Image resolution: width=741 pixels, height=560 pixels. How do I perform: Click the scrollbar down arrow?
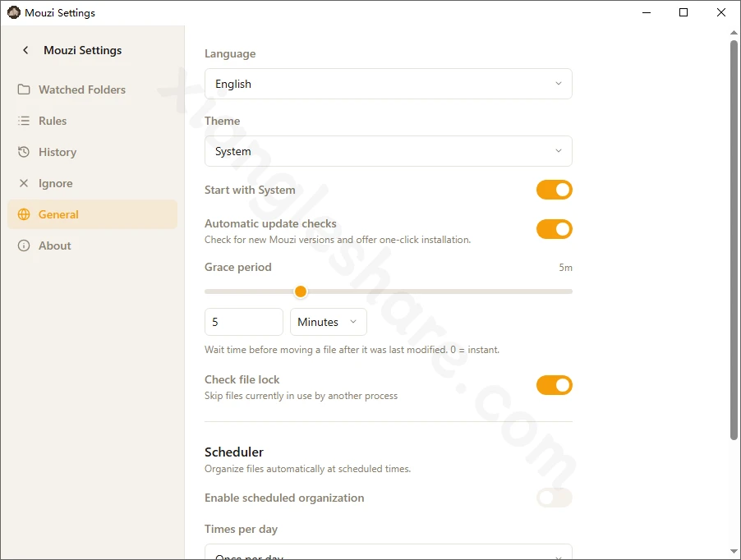pyautogui.click(x=734, y=551)
